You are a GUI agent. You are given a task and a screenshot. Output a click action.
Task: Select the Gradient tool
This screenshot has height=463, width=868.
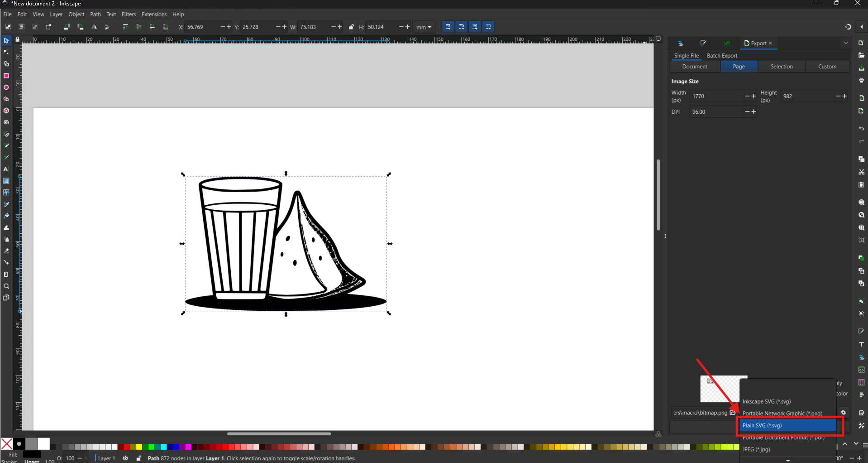6,181
